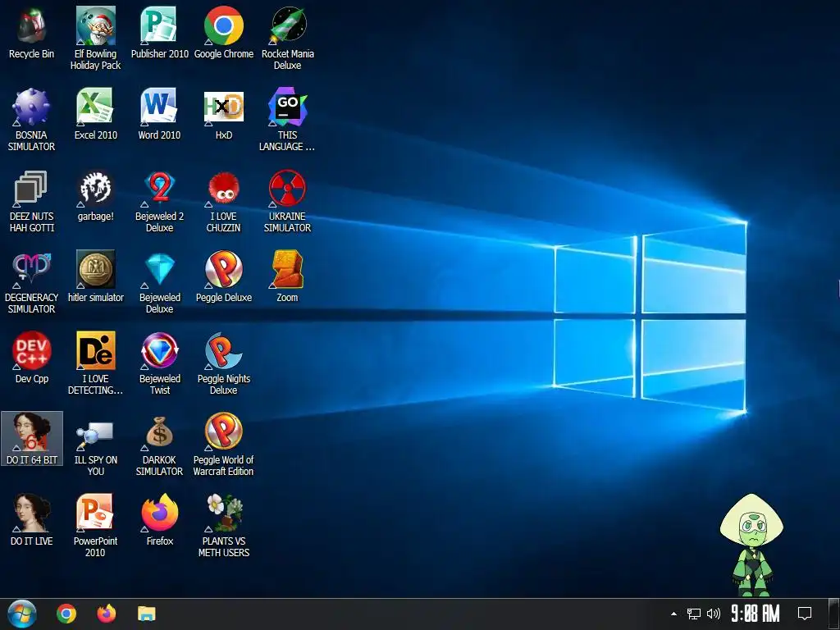Open Firefox from the taskbar
840x630 pixels.
(107, 614)
